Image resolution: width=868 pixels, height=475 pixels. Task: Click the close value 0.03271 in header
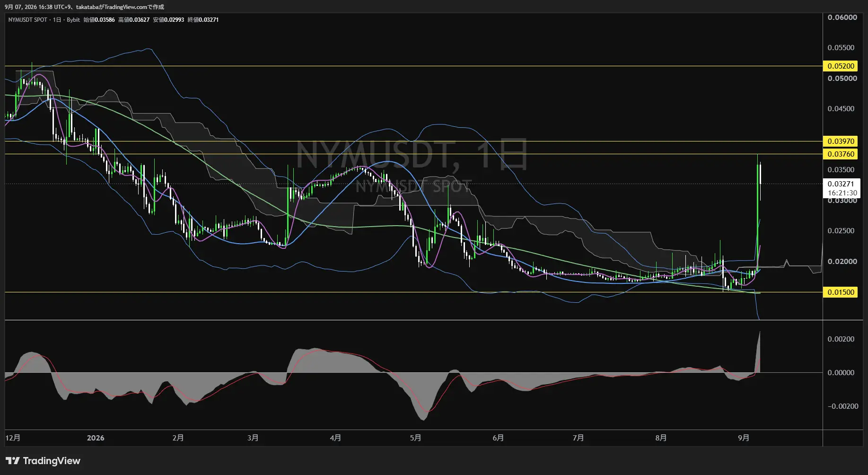[x=209, y=20]
